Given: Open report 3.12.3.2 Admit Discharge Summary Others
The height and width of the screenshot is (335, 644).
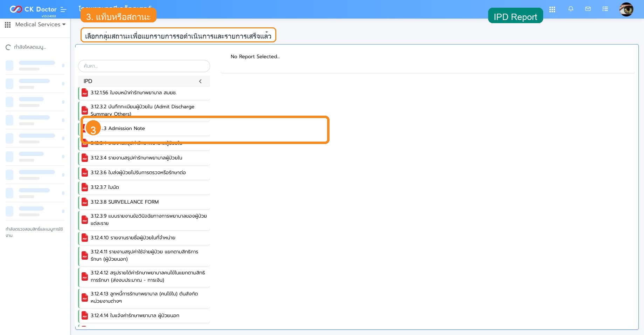Looking at the screenshot, I should click(x=144, y=110).
